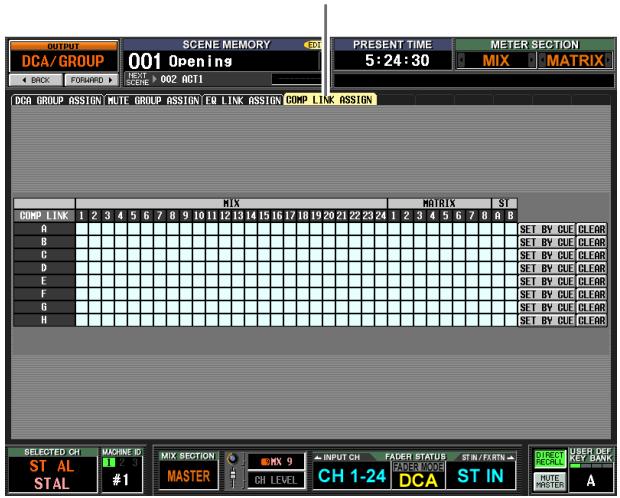The width and height of the screenshot is (620, 498).
Task: Open the METER SECTION MATRIX selector
Action: (575, 61)
